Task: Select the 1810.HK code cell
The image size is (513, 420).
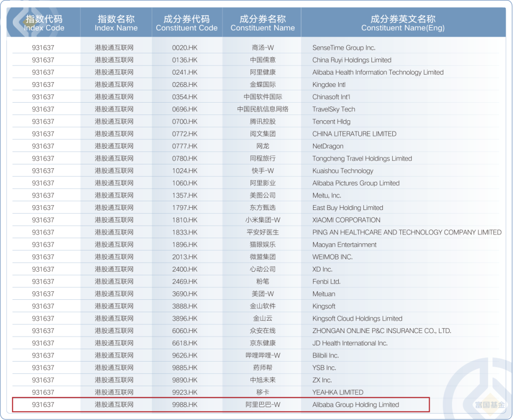Action: click(185, 220)
